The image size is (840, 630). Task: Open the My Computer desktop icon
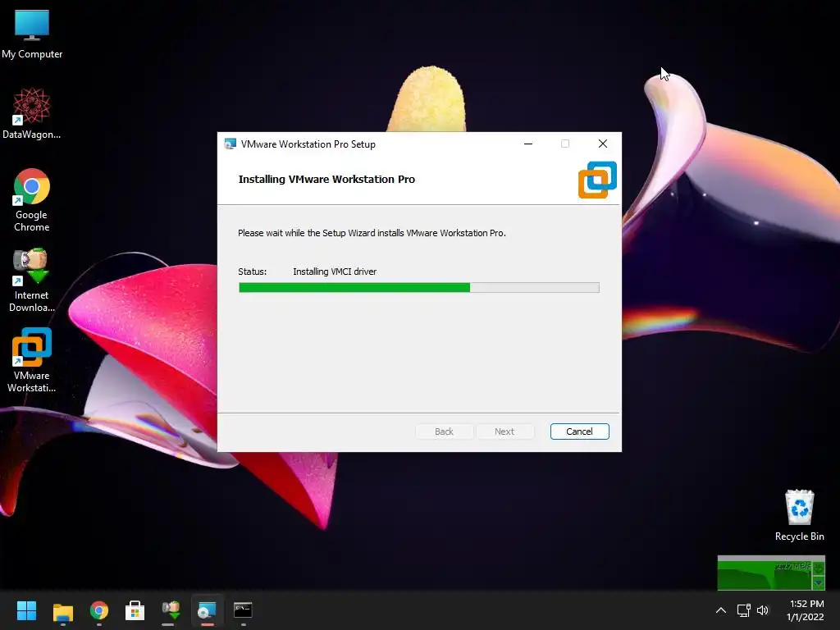click(32, 34)
